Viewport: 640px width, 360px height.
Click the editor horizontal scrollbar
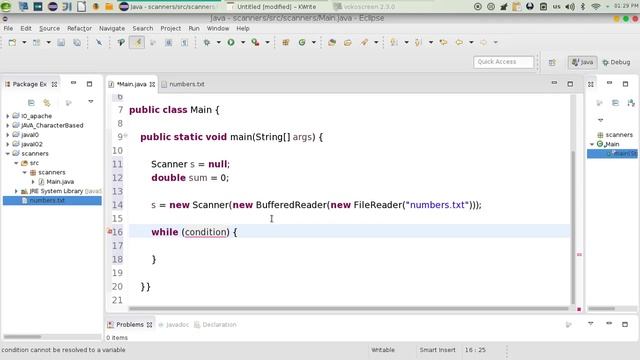point(349,309)
